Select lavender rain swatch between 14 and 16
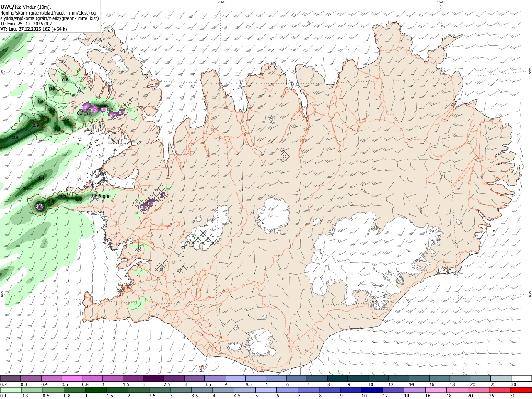The height and width of the screenshot is (399, 532). coord(414,390)
